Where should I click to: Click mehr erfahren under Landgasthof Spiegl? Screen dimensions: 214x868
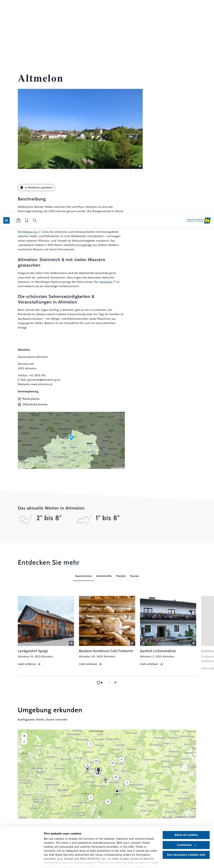pyautogui.click(x=29, y=664)
